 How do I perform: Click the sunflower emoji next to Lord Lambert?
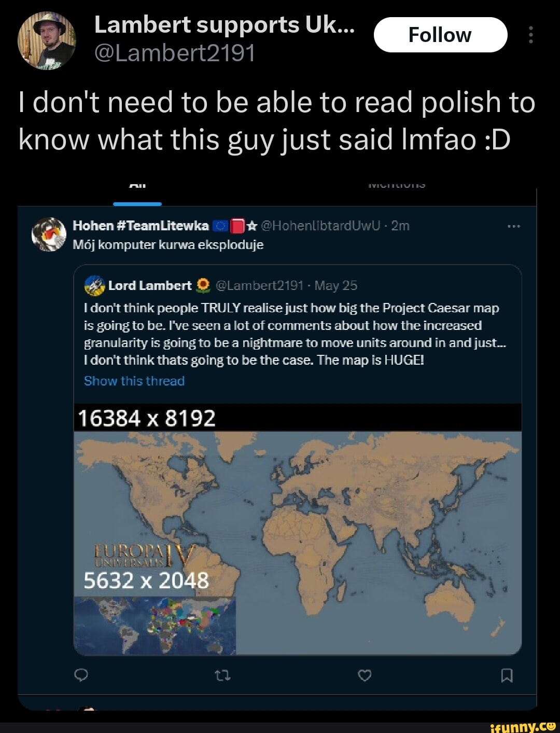click(x=203, y=285)
